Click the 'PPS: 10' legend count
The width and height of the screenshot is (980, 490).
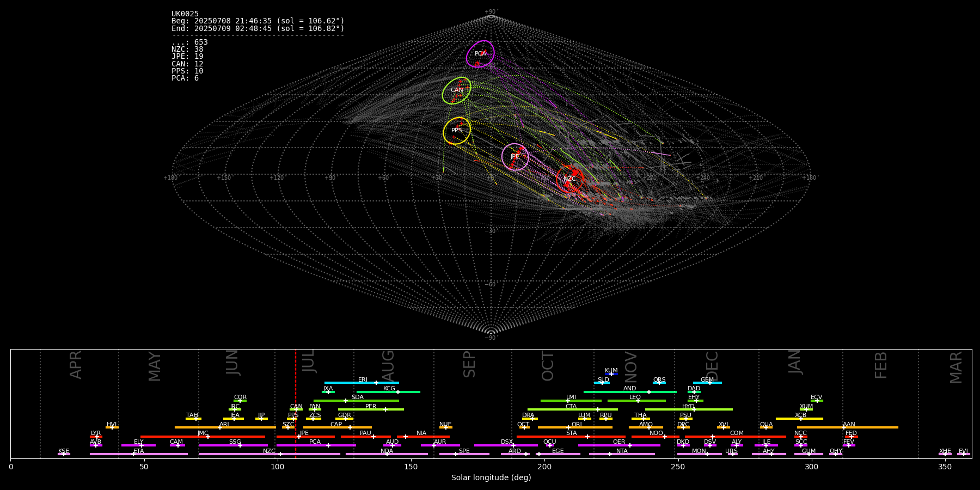187,71
